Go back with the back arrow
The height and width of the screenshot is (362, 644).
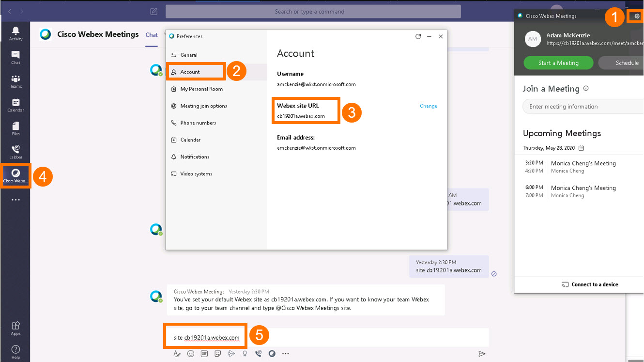[x=10, y=11]
